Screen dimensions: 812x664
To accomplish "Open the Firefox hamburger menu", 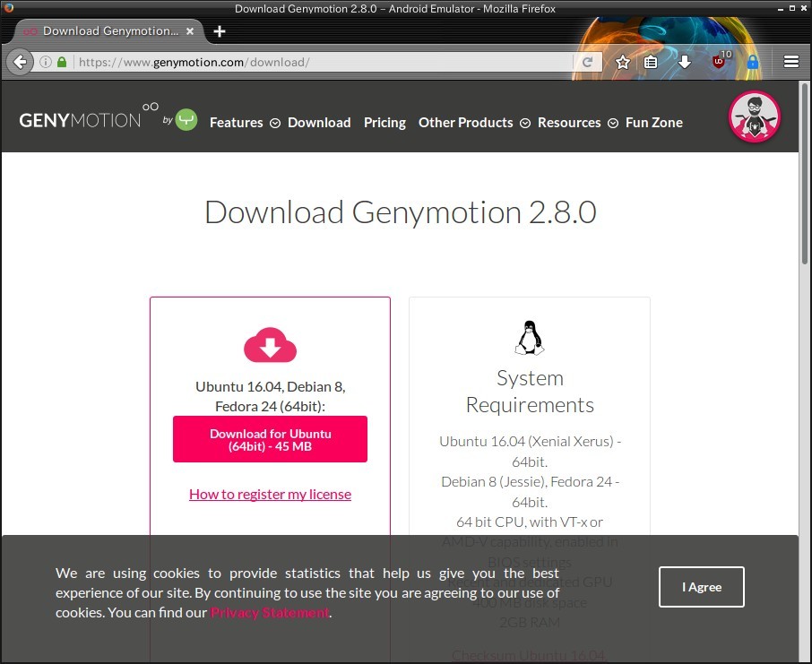I will tap(790, 62).
